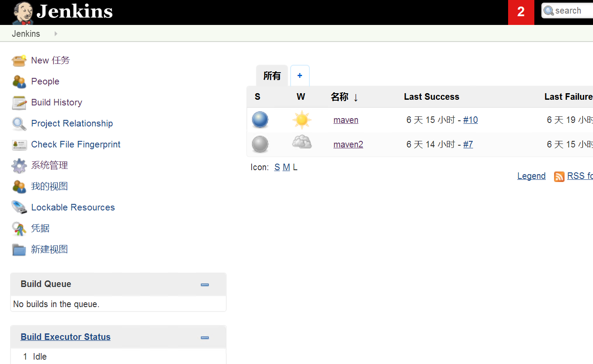Open Project Relationship magnifier icon
Viewport: 593px width, 364px height.
pyautogui.click(x=19, y=123)
